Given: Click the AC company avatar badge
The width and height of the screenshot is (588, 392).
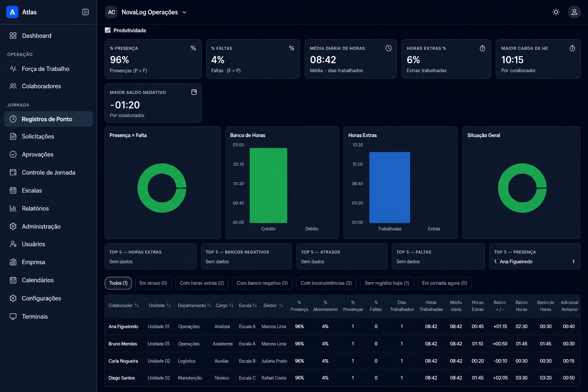Looking at the screenshot, I should 111,12.
